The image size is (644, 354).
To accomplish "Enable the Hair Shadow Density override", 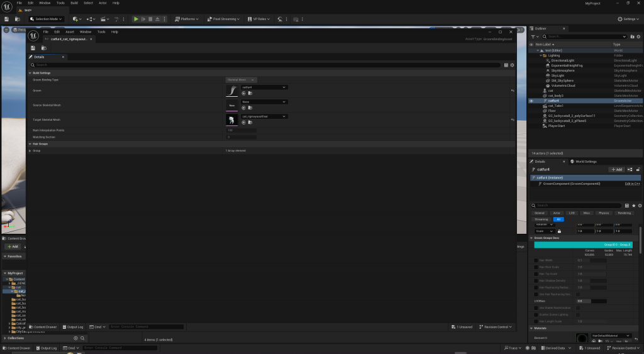I will coord(536,281).
